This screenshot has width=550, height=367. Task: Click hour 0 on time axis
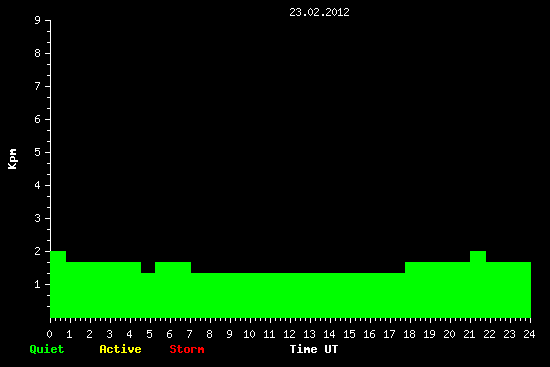[x=49, y=334]
